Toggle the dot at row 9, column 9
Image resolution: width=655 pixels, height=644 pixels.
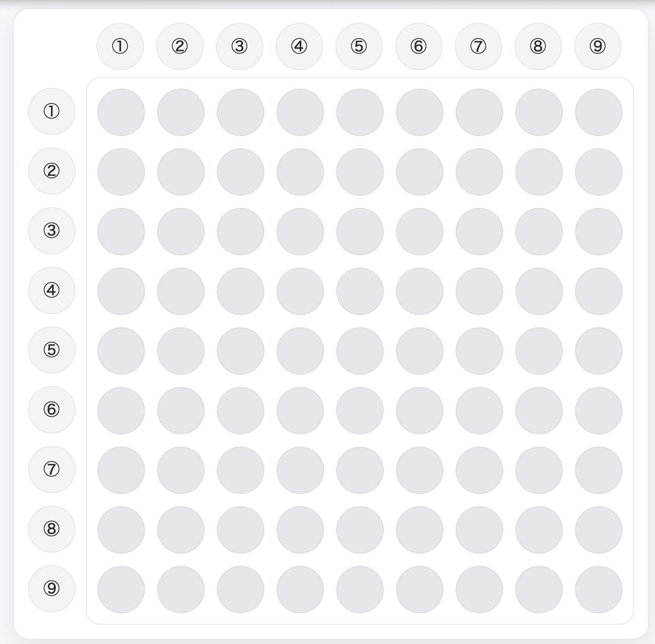pyautogui.click(x=599, y=590)
